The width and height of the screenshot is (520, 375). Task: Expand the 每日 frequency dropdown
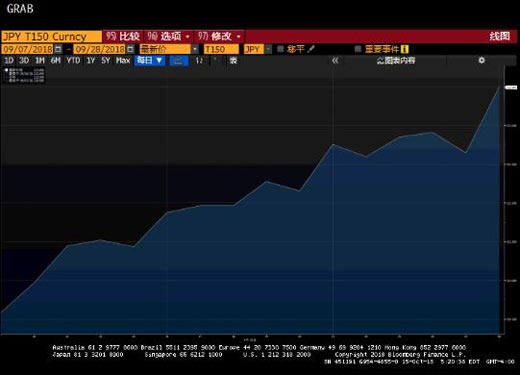coord(150,60)
